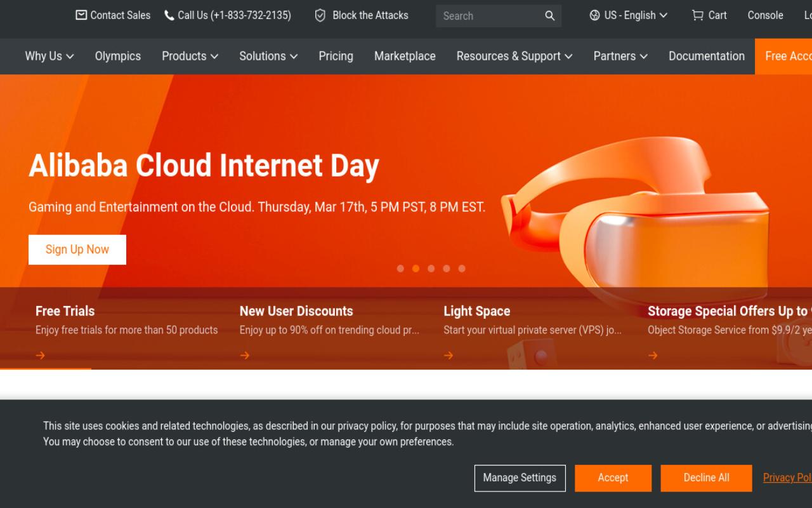This screenshot has height=508, width=812.
Task: Select the fourth carousel dot
Action: pos(447,269)
